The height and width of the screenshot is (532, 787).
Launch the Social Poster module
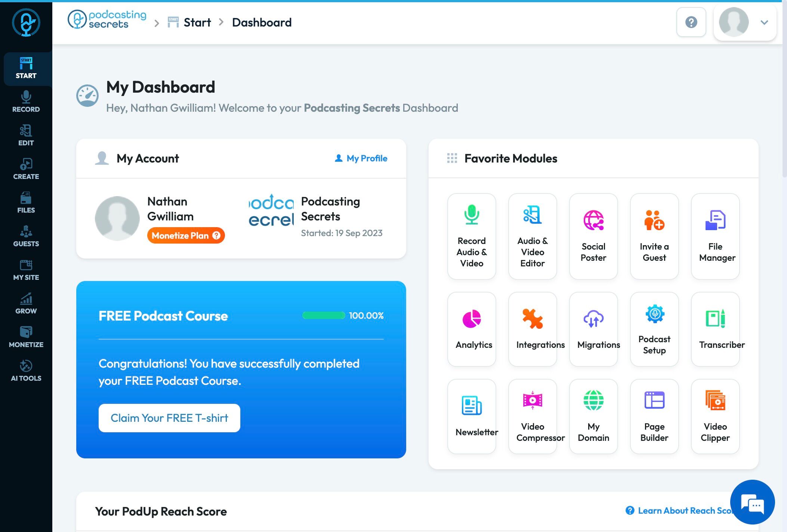click(593, 236)
